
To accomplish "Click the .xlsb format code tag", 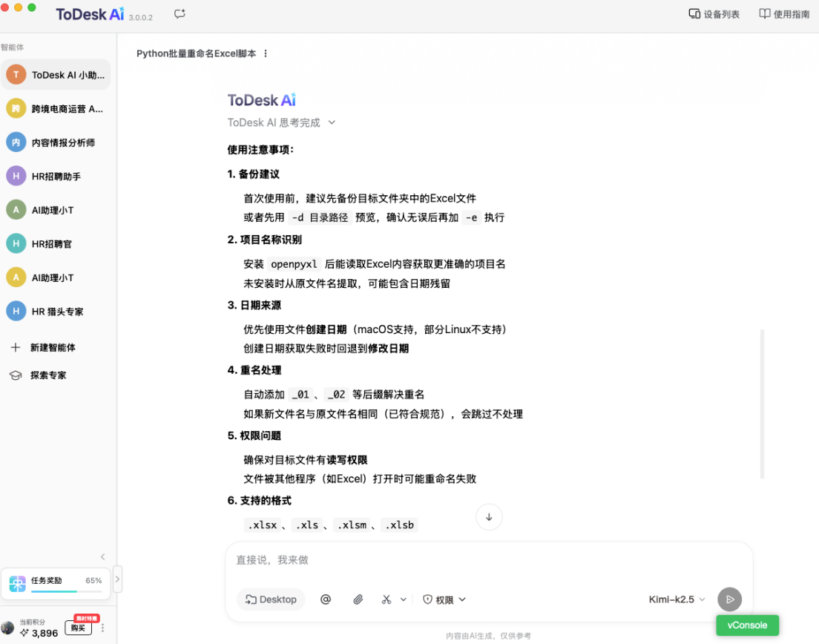I will click(x=400, y=525).
